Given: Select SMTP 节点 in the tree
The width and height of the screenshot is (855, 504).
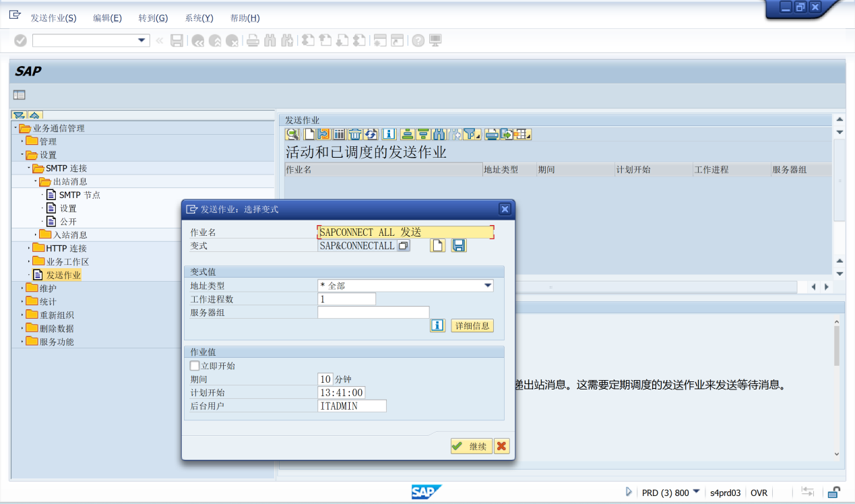Looking at the screenshot, I should (80, 195).
